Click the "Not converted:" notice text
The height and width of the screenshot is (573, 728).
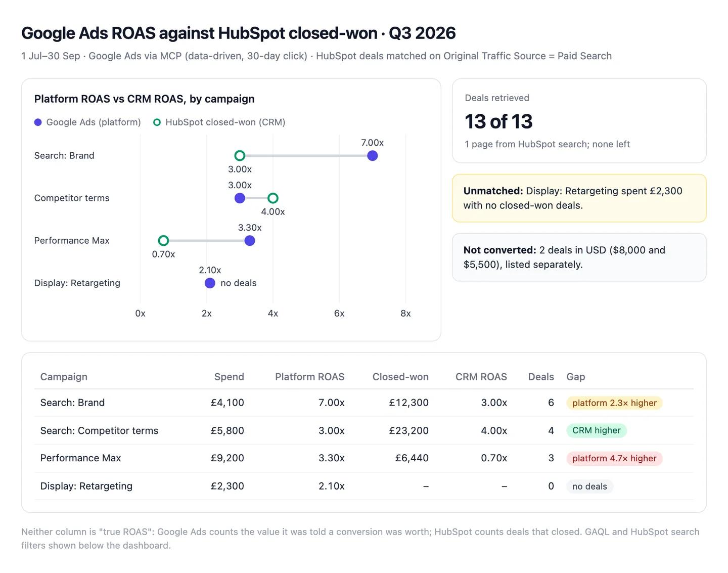coord(499,250)
